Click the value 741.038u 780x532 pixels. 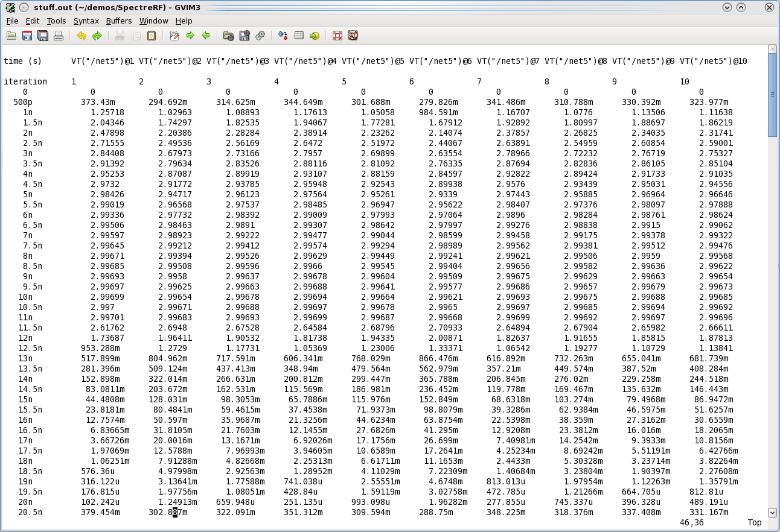pyautogui.click(x=303, y=481)
